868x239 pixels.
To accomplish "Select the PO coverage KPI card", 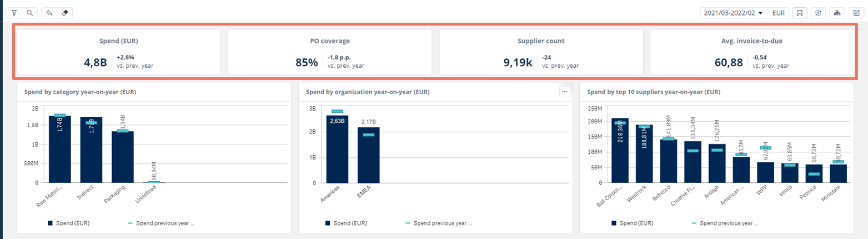I will (x=330, y=52).
